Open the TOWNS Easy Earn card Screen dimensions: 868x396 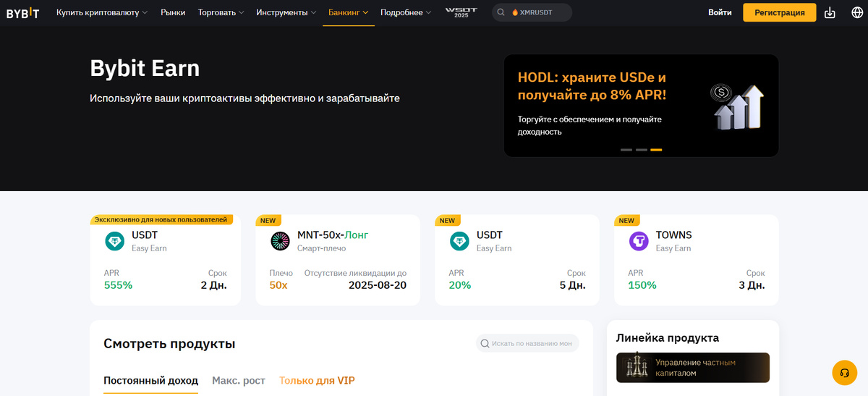(697, 260)
